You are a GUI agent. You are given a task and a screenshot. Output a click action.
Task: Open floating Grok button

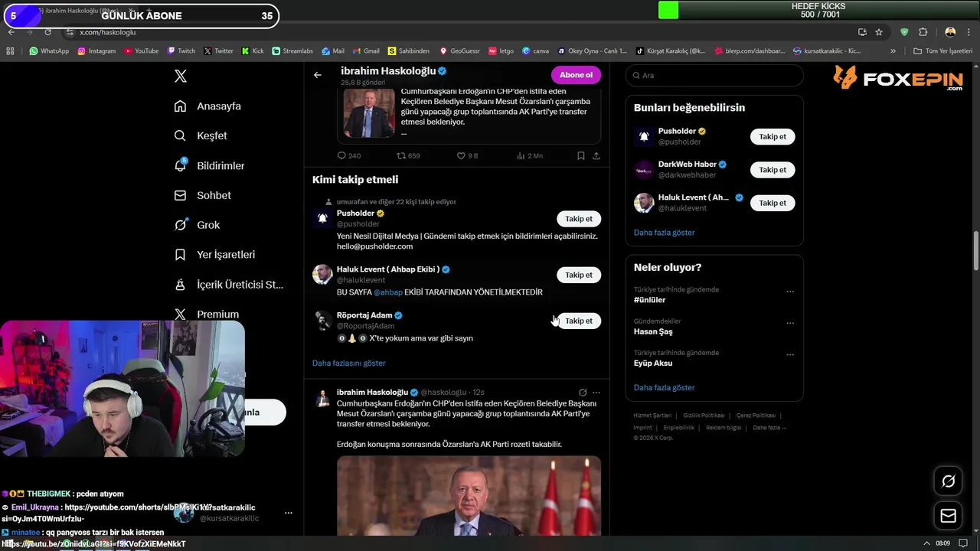point(949,481)
